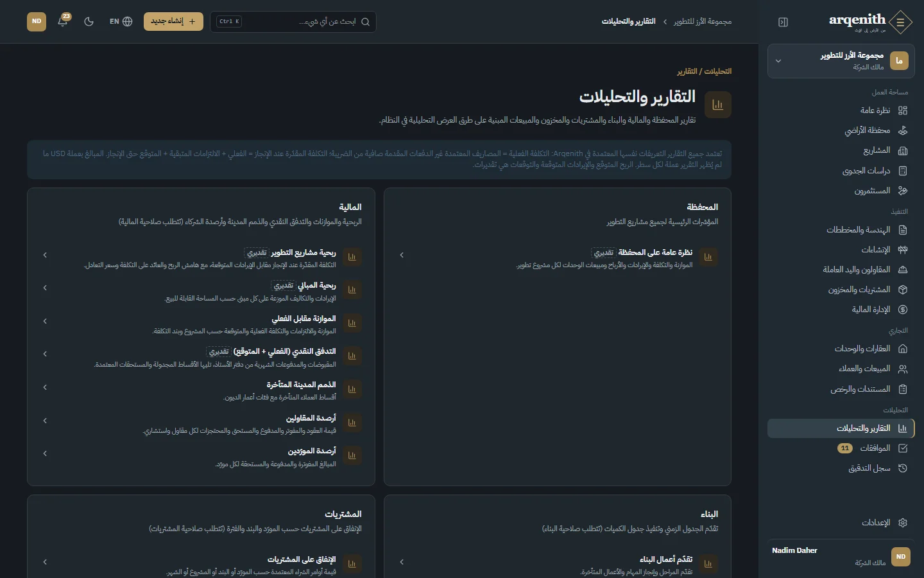This screenshot has height=578, width=924.
Task: Open Nadim Daher profile in sidebar
Action: click(841, 556)
